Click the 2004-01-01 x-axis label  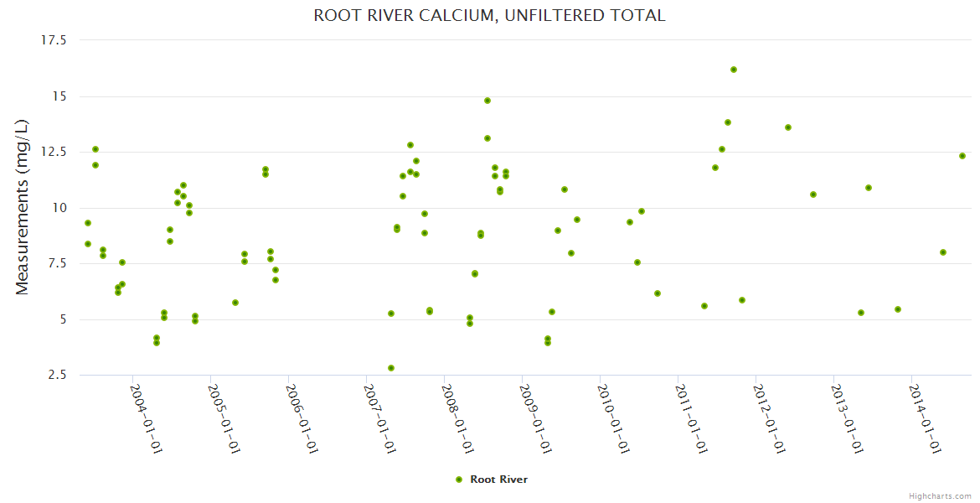145,417
